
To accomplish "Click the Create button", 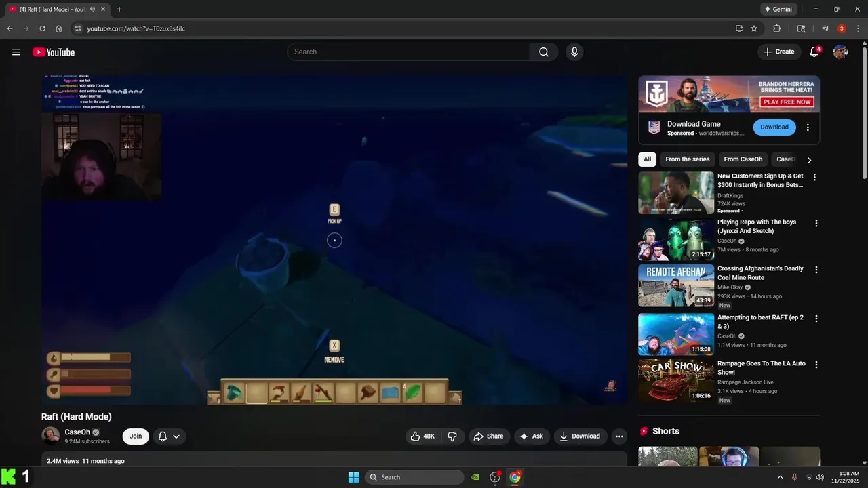I will coord(778,52).
